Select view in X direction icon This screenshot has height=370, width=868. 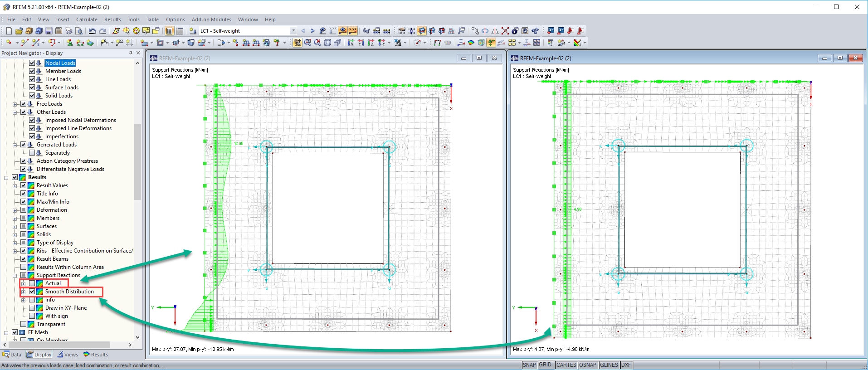coord(350,43)
